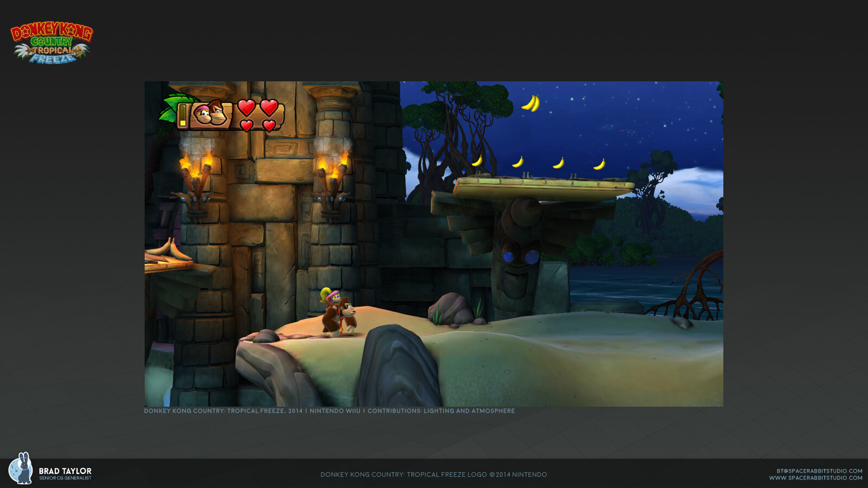
Task: Click the Kong character portrait in HUD
Action: pos(210,114)
